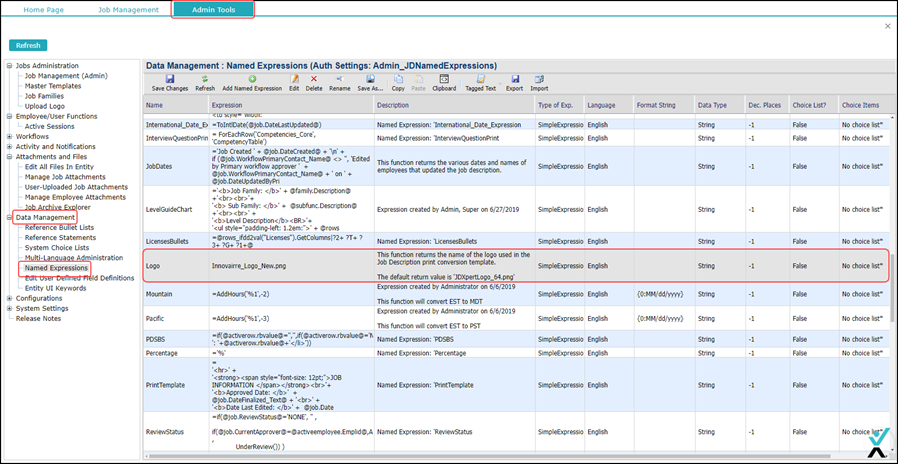The image size is (899, 464).
Task: Open System Choice Lists item
Action: [x=57, y=248]
